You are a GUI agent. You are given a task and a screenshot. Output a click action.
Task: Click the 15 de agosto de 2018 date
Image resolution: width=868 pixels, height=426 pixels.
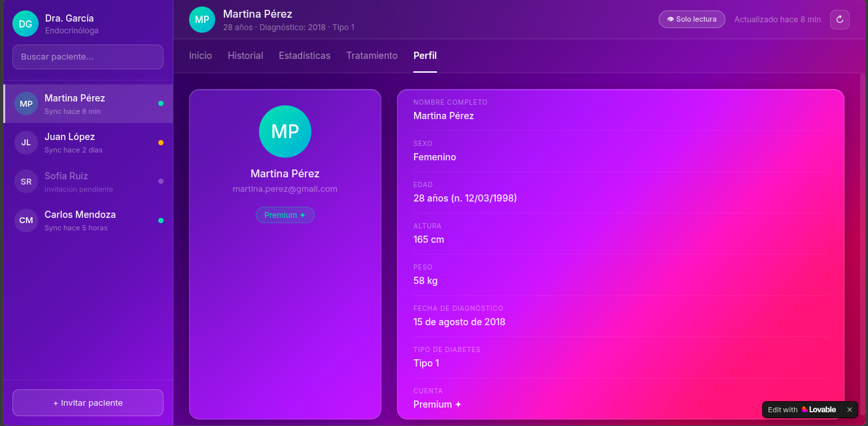point(459,322)
